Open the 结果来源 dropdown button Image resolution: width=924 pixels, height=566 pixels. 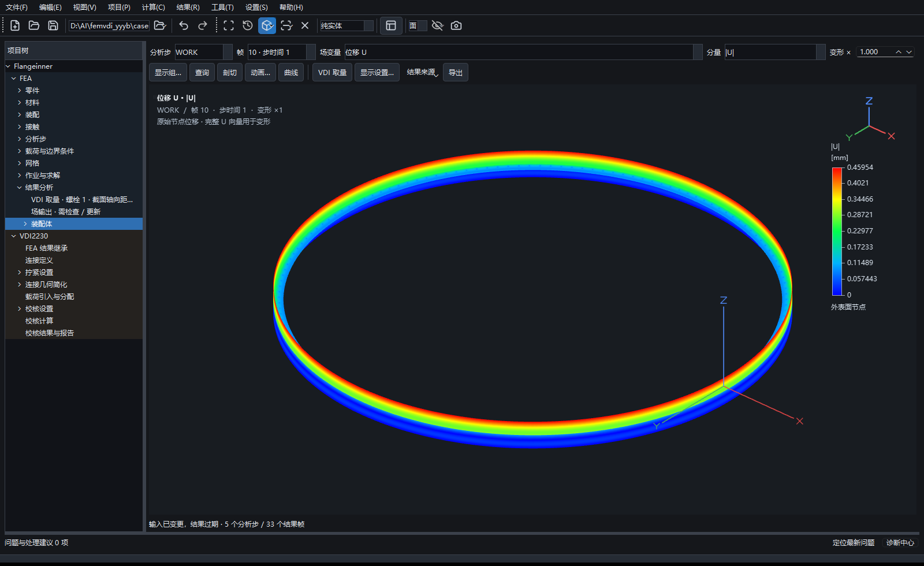[422, 72]
